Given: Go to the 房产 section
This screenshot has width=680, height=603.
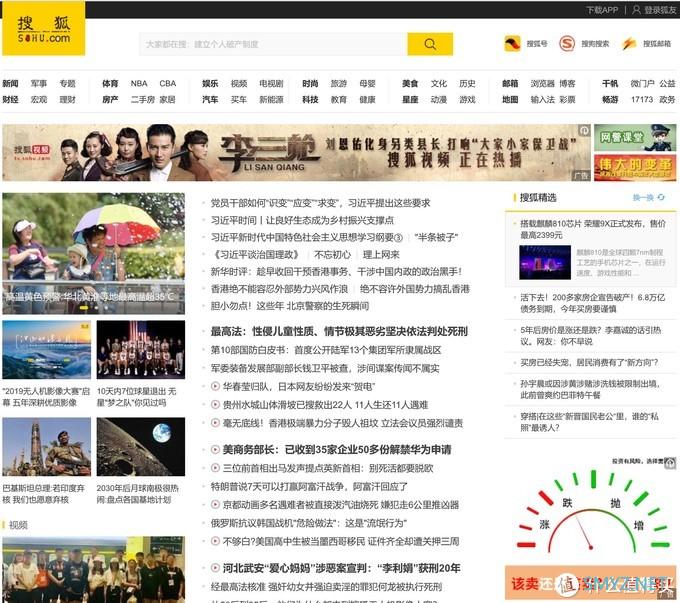Looking at the screenshot, I should click(110, 99).
